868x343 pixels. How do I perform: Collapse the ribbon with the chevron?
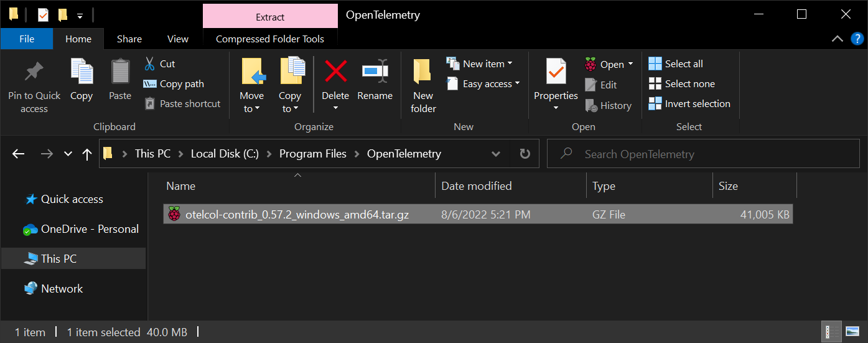[x=838, y=39]
